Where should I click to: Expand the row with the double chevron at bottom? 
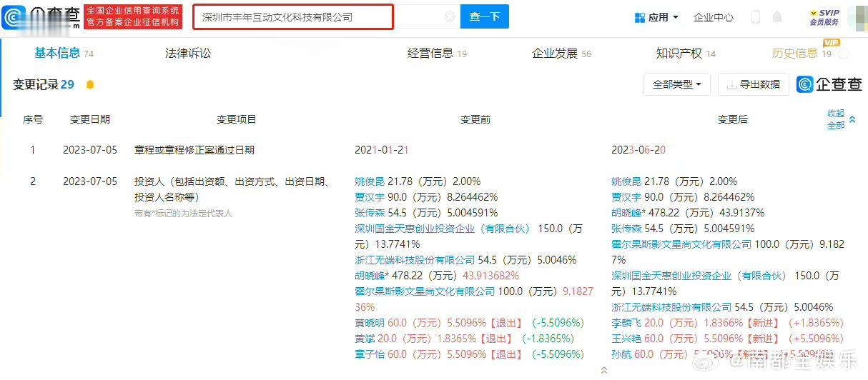coord(605,370)
